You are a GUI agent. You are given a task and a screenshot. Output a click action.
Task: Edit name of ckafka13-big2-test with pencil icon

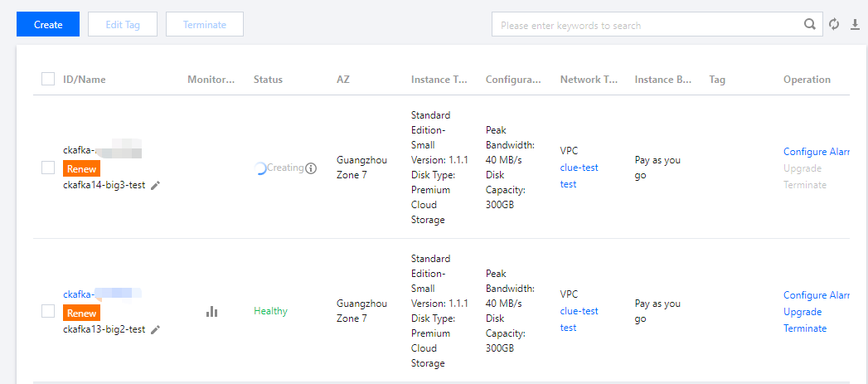point(155,329)
